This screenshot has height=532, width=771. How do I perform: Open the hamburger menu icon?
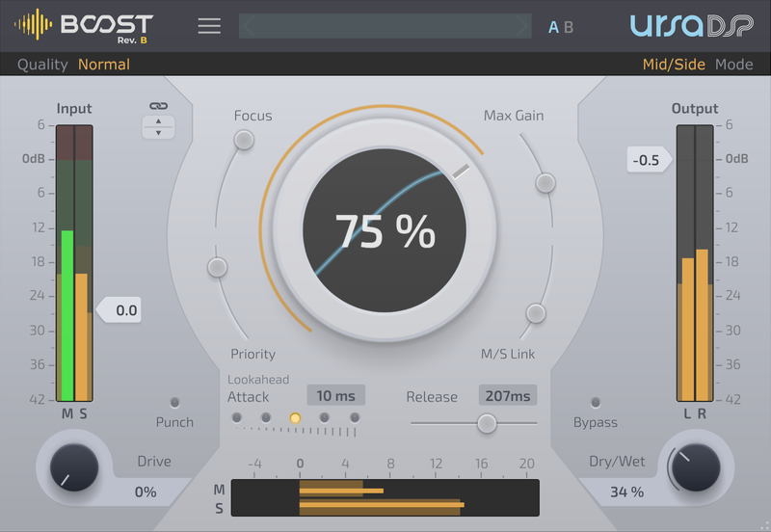[209, 26]
